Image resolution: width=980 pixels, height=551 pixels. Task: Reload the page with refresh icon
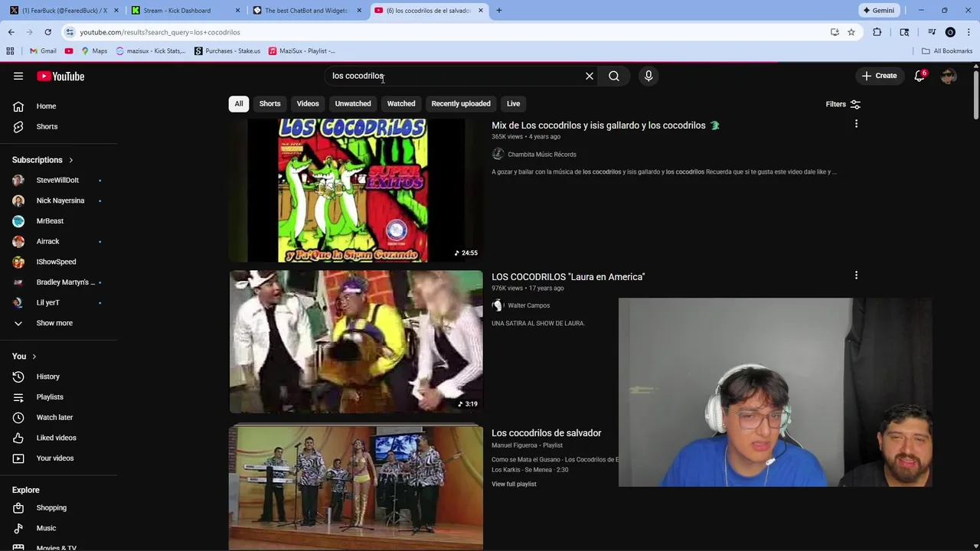(47, 32)
